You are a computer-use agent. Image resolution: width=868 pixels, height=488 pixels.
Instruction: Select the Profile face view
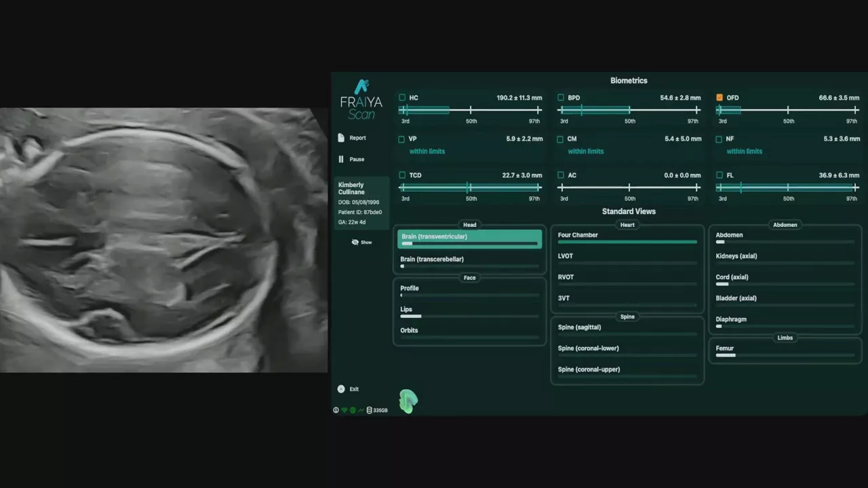[469, 291]
